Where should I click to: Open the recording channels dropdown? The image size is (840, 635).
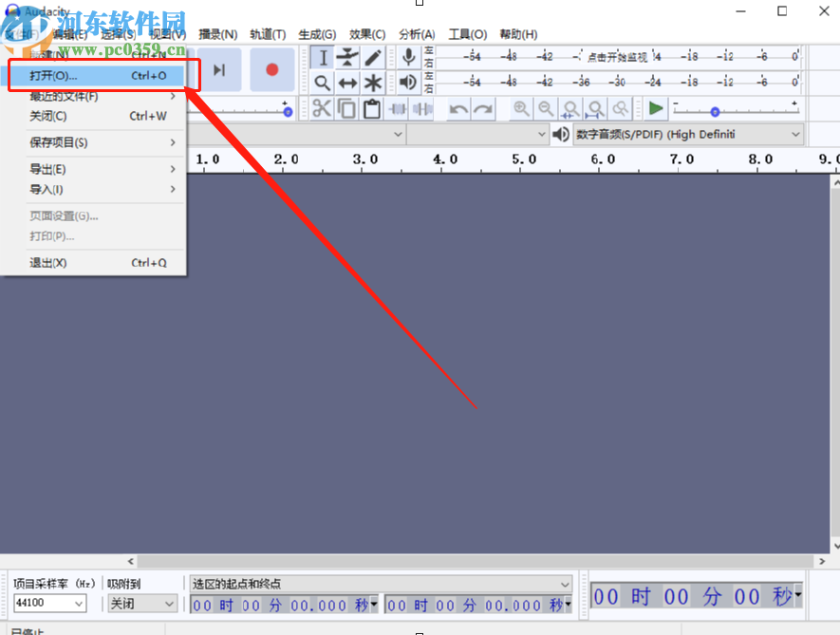pyautogui.click(x=477, y=134)
